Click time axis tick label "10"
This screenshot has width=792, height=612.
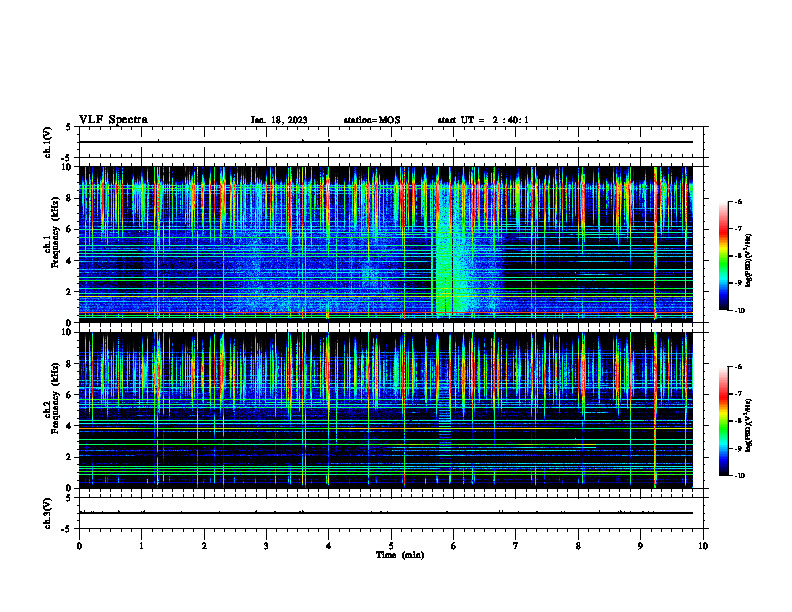(x=703, y=546)
